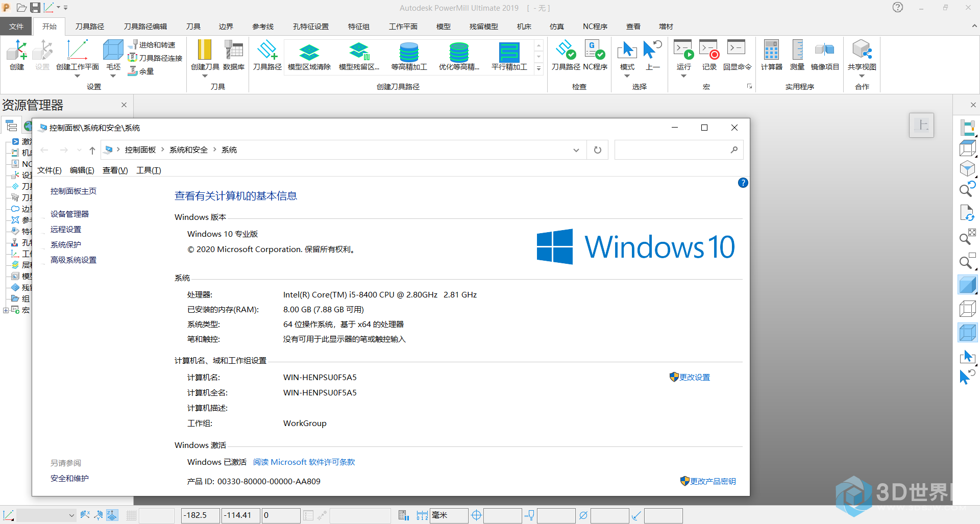Open the 毛坯 (Block) tool
Viewport: 980px width, 524px height.
(113, 55)
